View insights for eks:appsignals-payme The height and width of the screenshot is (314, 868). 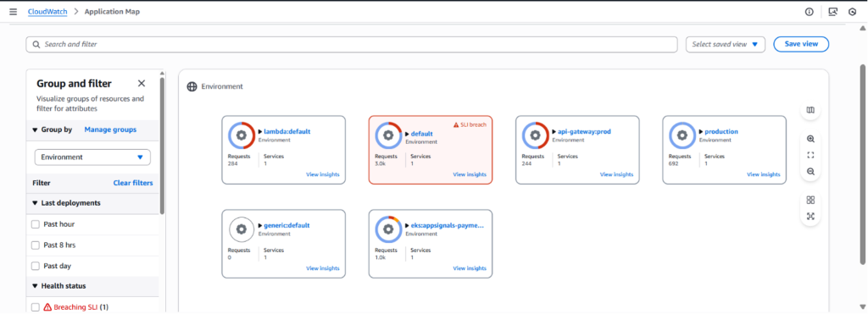point(470,268)
